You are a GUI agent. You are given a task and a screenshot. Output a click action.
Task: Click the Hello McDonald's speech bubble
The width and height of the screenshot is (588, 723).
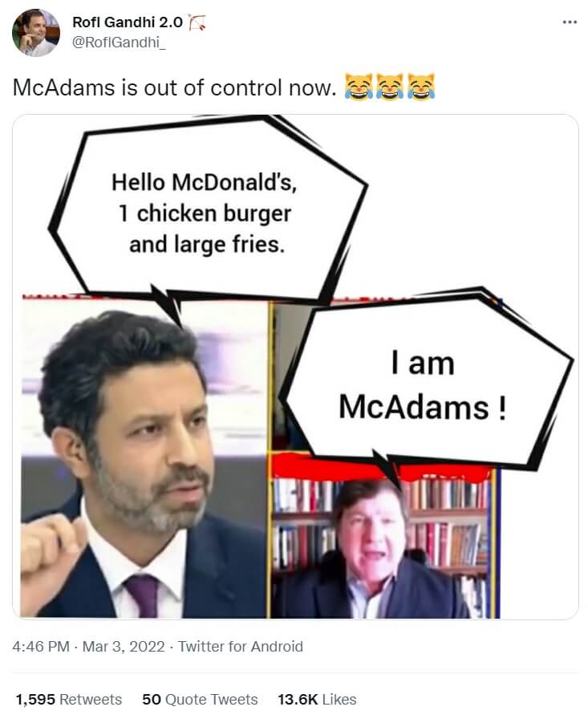pos(205,213)
